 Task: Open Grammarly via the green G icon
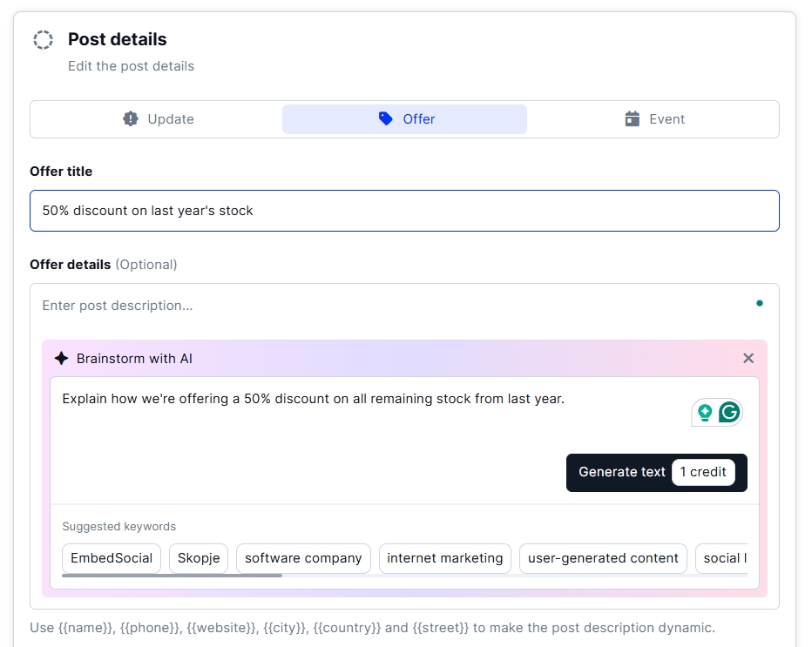pos(730,412)
